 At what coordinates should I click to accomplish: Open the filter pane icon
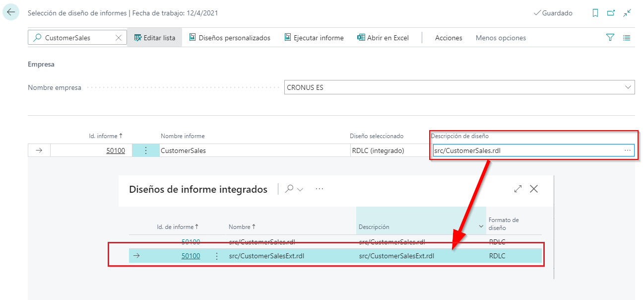tap(610, 38)
